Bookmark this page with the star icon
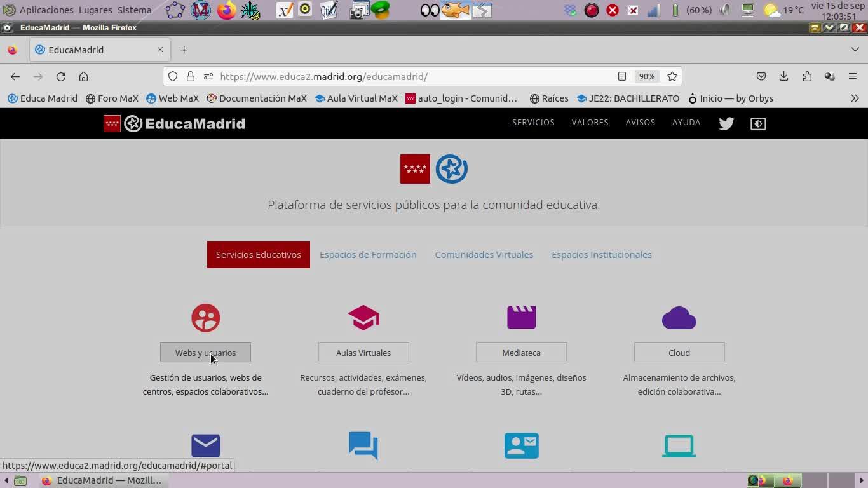The height and width of the screenshot is (488, 868). tap(672, 76)
